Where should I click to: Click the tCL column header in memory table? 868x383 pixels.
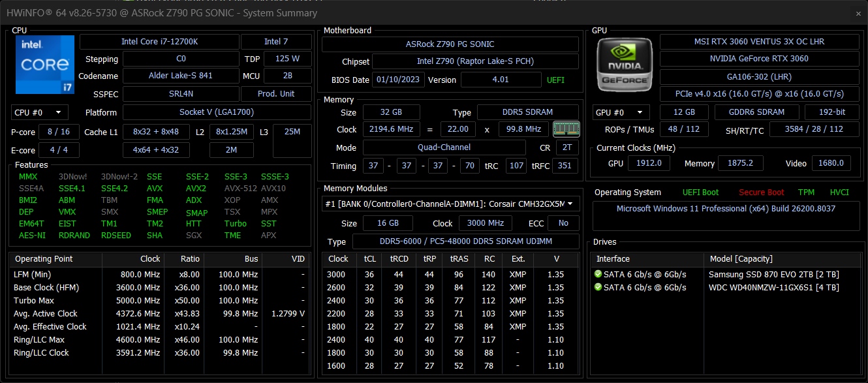click(x=369, y=259)
